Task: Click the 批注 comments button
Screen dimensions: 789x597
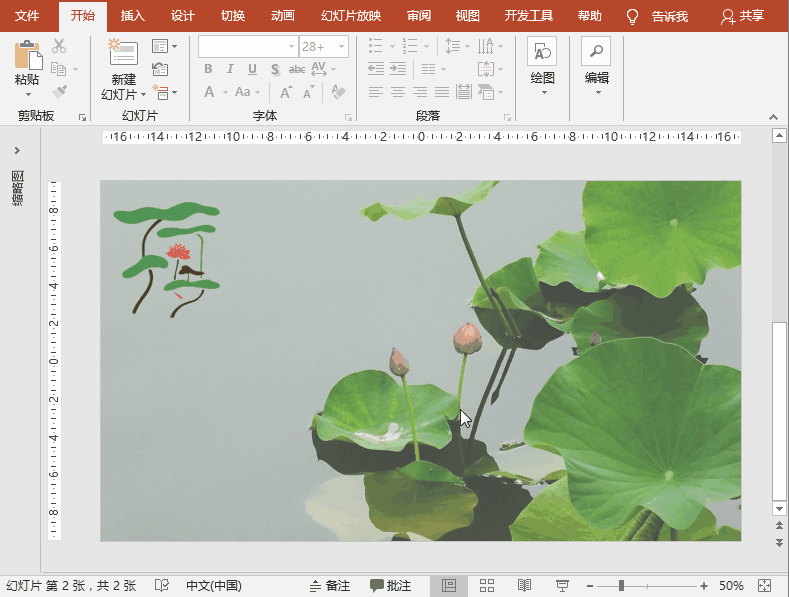Action: (390, 585)
